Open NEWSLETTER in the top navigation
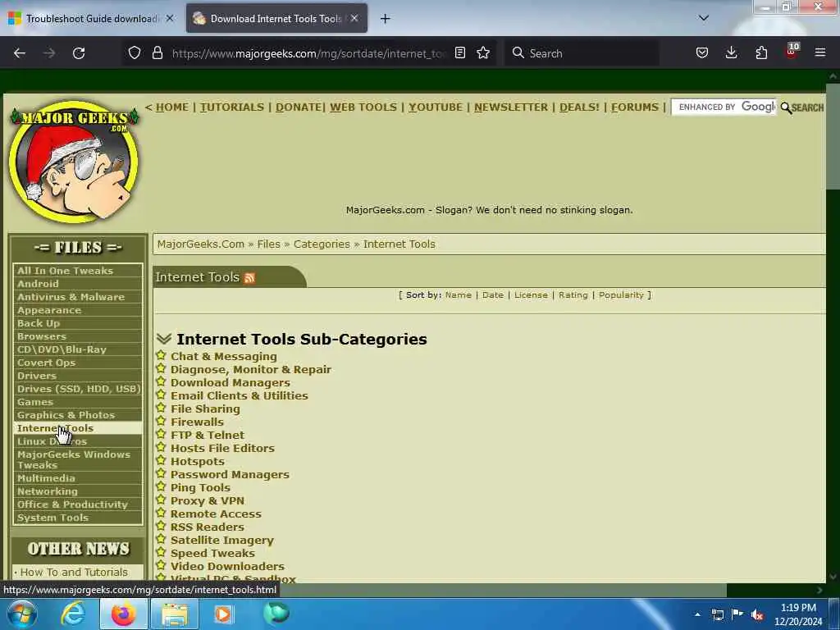 (x=511, y=107)
